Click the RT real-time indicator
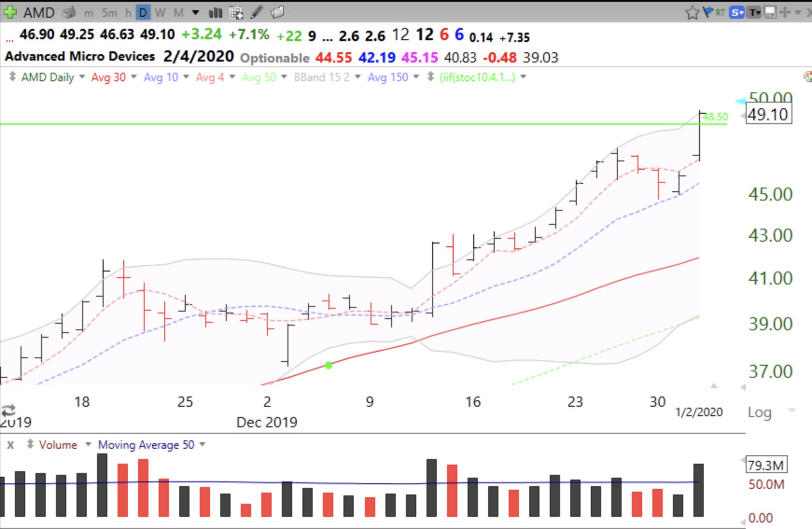Viewport: 812px width, 529px height. tap(720, 13)
